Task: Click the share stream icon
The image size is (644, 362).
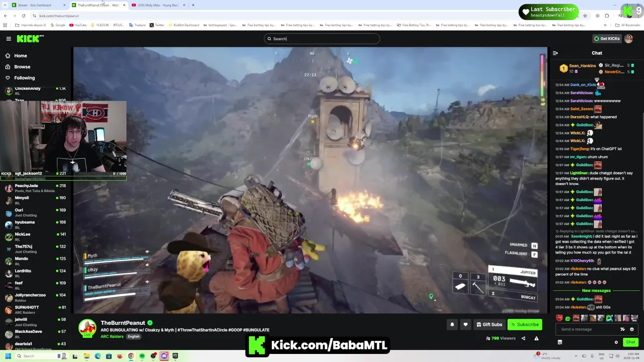Action: pyautogui.click(x=523, y=338)
